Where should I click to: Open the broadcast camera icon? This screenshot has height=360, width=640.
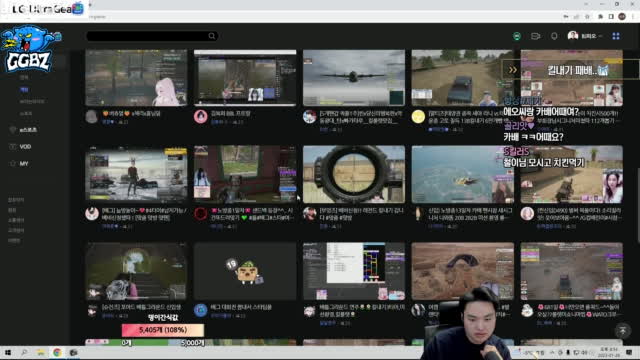point(536,36)
